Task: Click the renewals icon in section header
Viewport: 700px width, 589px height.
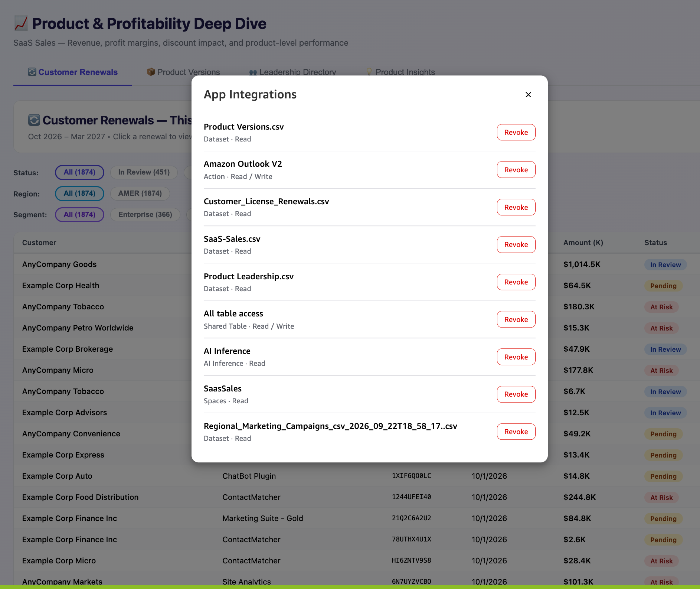Action: click(x=34, y=120)
